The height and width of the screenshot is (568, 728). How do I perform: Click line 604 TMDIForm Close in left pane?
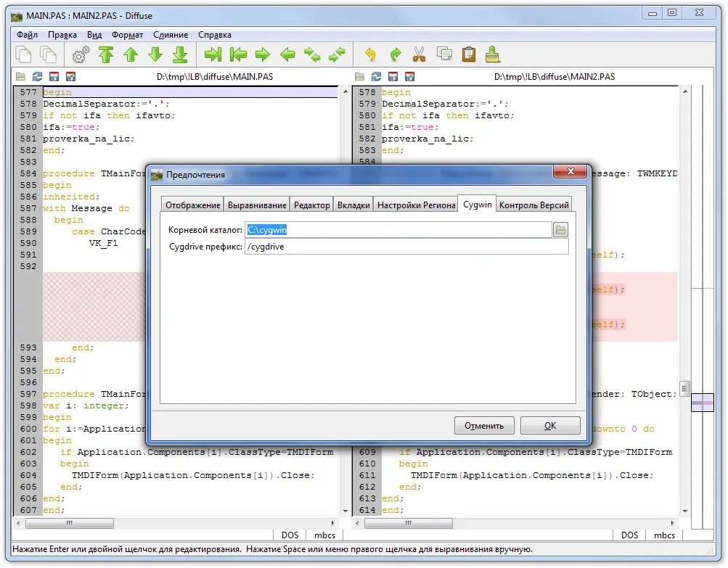[x=193, y=475]
